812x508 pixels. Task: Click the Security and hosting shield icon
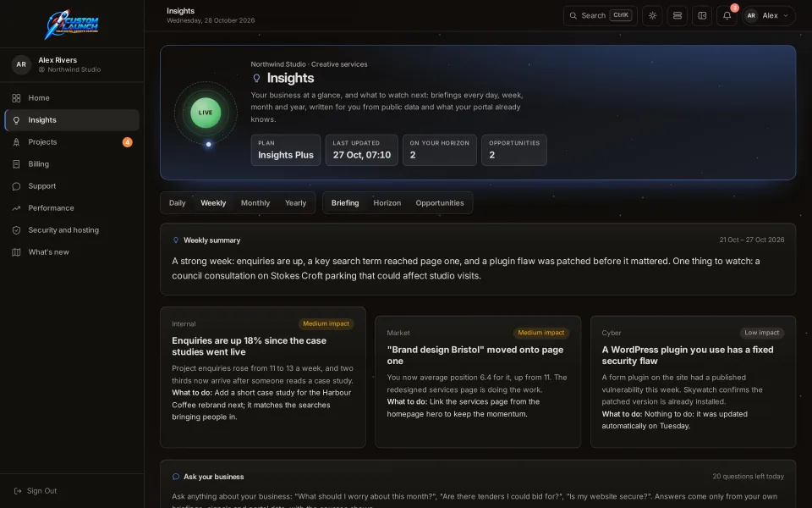pyautogui.click(x=17, y=230)
